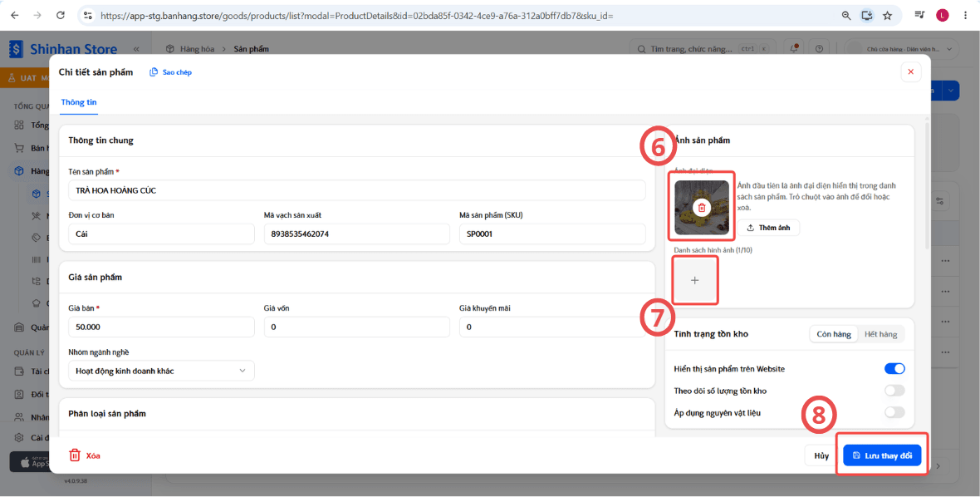Open the browser media controls icon
This screenshot has width=980, height=497.
pos(920,16)
